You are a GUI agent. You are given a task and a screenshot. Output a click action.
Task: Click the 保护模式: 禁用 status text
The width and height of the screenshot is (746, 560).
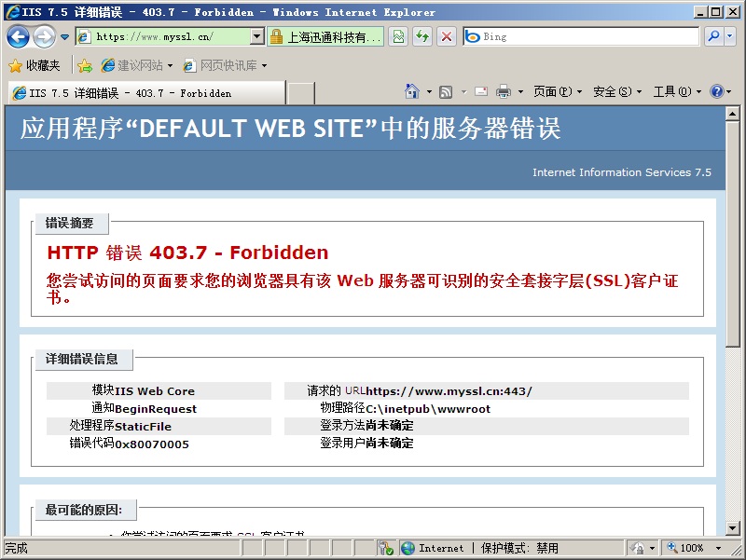click(x=519, y=548)
